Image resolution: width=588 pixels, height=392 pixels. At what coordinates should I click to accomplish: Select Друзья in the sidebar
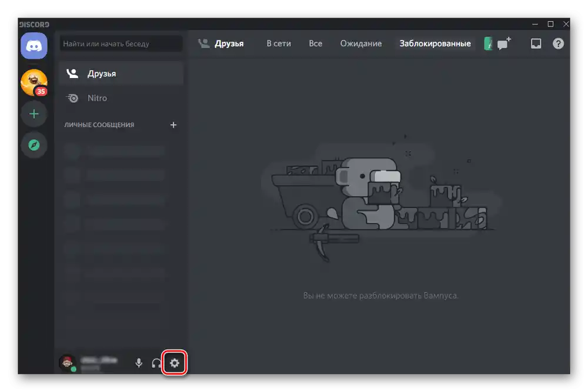(x=121, y=73)
